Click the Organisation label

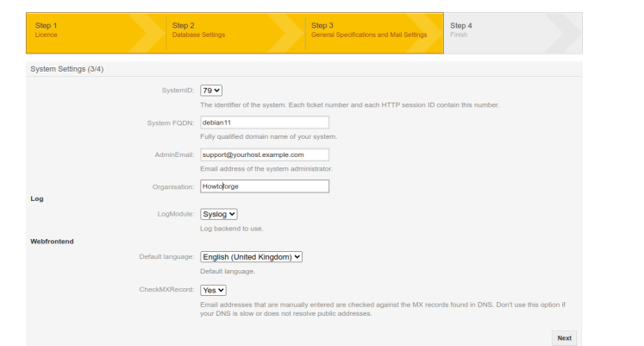pyautogui.click(x=172, y=186)
